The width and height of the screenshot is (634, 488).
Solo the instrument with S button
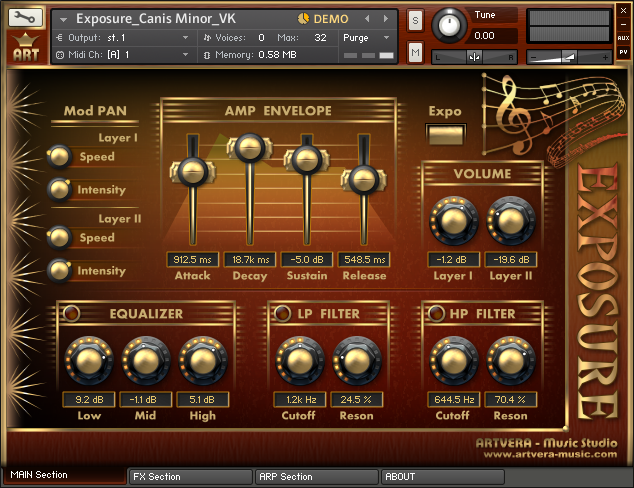(x=415, y=20)
